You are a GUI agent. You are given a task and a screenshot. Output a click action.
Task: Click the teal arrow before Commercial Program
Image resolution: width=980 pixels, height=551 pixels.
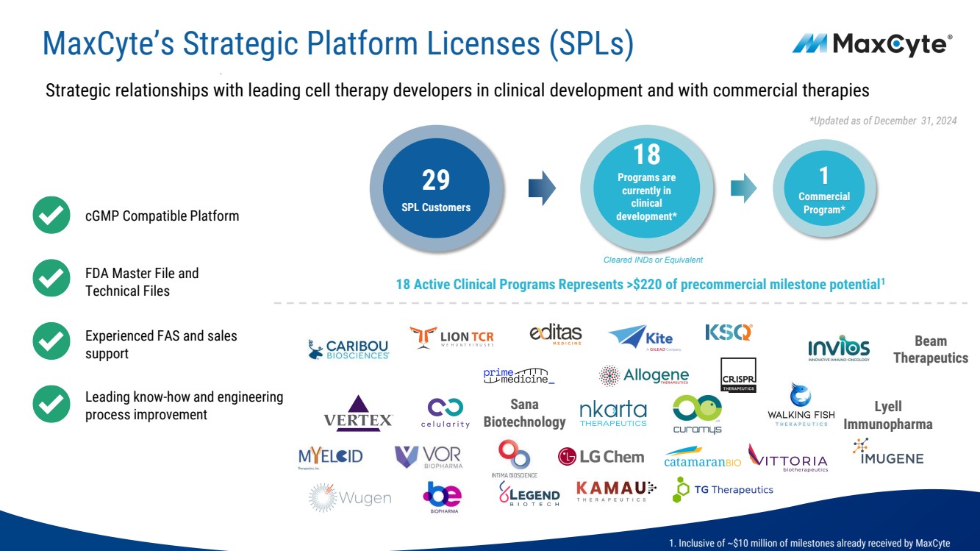(743, 188)
